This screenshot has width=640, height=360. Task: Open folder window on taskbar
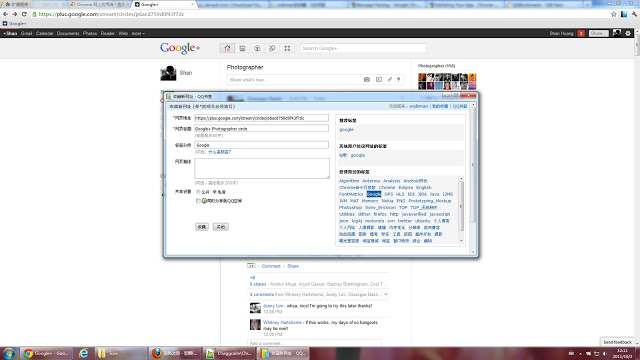(120, 353)
